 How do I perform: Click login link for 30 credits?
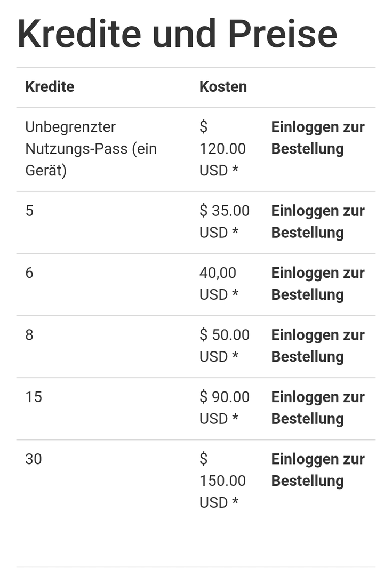point(318,470)
